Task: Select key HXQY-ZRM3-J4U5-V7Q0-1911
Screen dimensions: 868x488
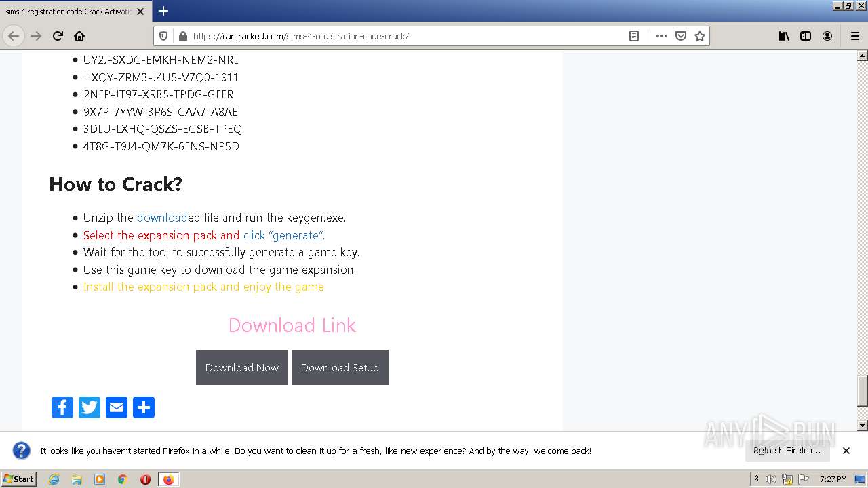Action: tap(161, 77)
